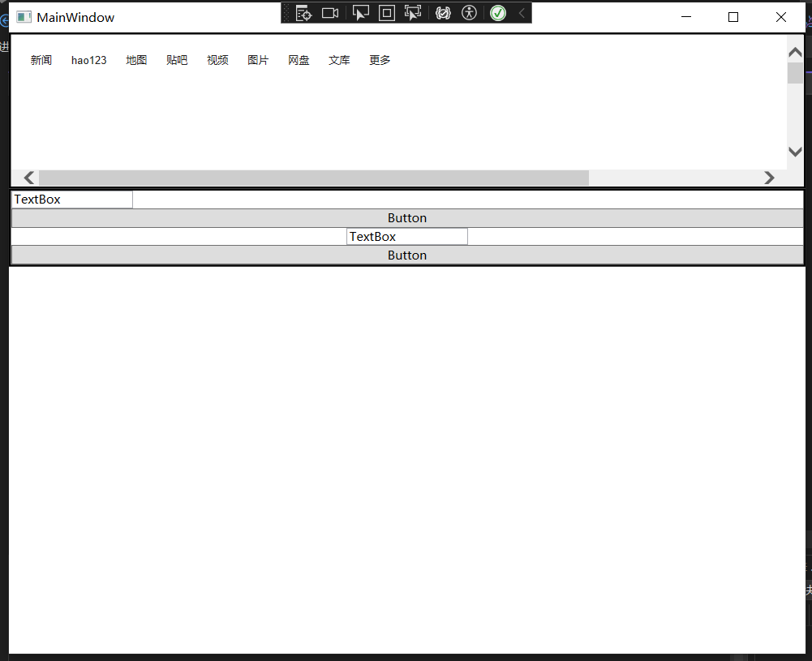
Task: Click horizontal scrollbar left arrow
Action: [x=29, y=178]
